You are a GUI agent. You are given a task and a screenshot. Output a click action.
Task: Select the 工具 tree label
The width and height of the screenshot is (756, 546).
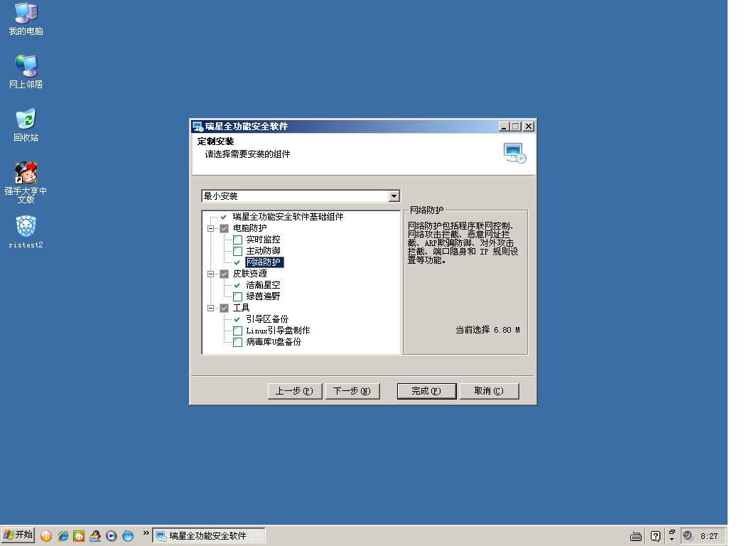[x=242, y=308]
